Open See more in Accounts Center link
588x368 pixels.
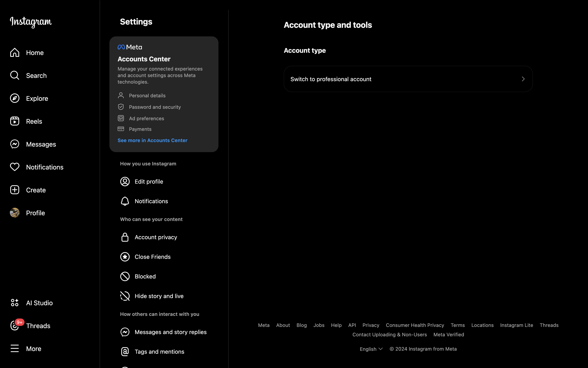[x=152, y=140]
